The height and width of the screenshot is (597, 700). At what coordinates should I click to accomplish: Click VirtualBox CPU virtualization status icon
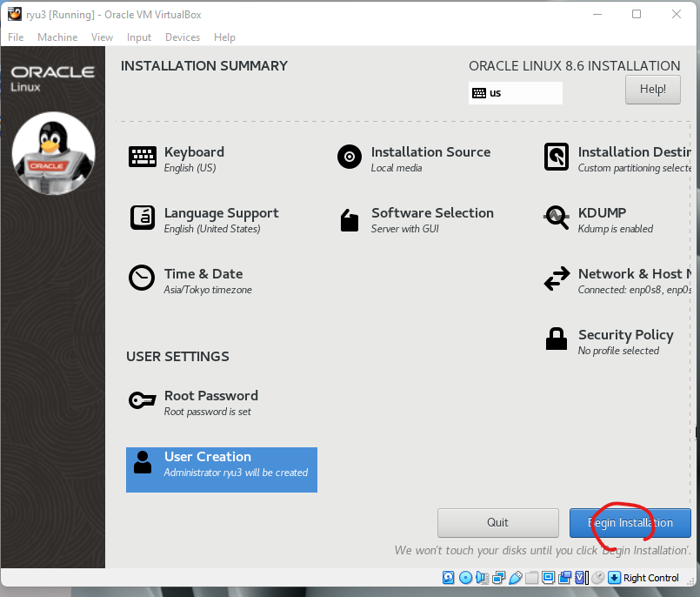tap(581, 577)
